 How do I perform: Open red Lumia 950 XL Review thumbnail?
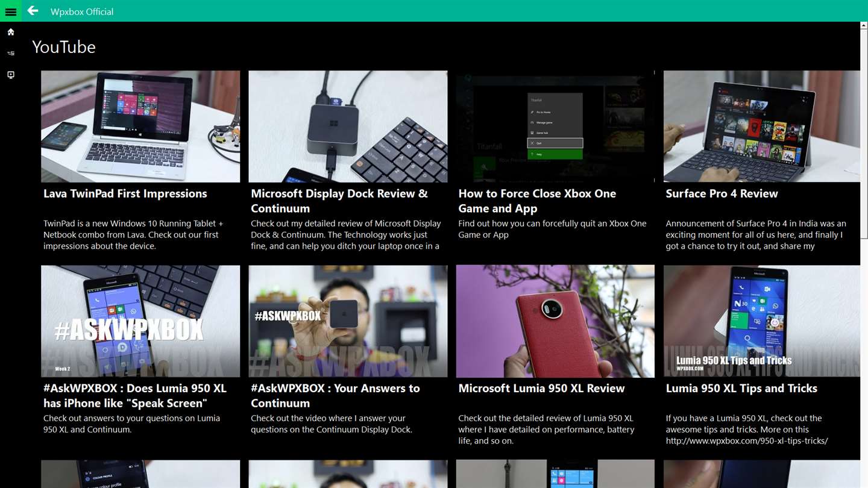pyautogui.click(x=555, y=321)
